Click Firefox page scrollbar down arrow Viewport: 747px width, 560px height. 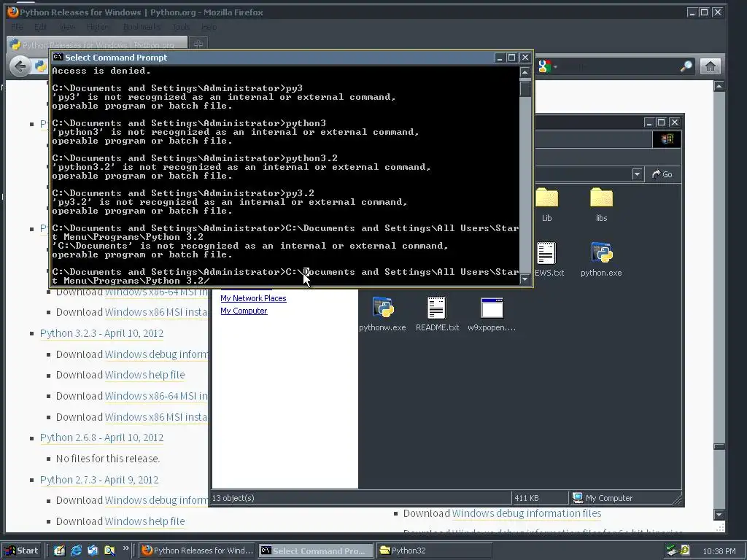(x=719, y=514)
